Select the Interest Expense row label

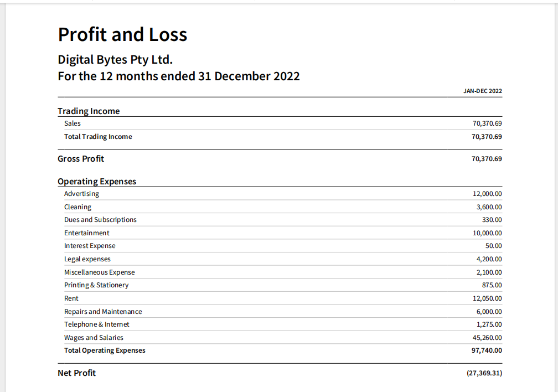tap(90, 246)
